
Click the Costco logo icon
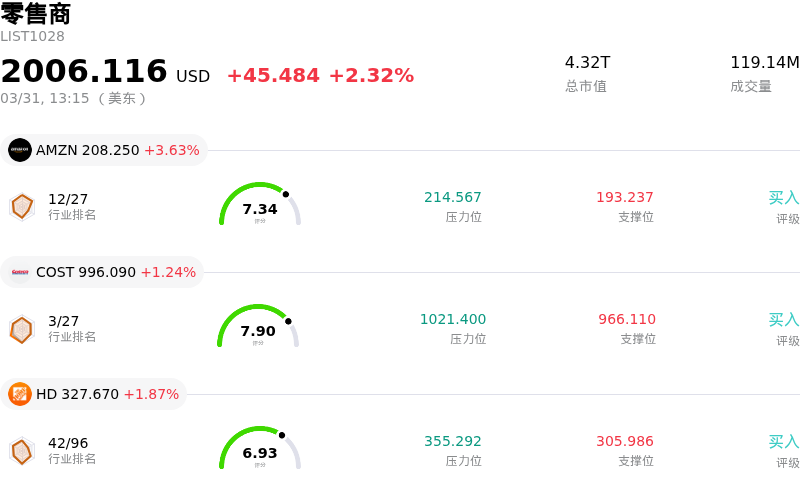20,272
